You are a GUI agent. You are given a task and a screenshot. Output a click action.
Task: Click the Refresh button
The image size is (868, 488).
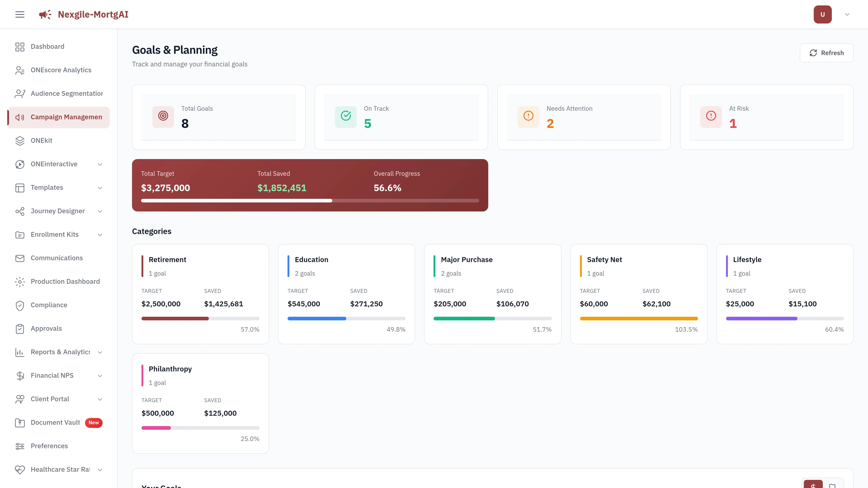coord(826,53)
